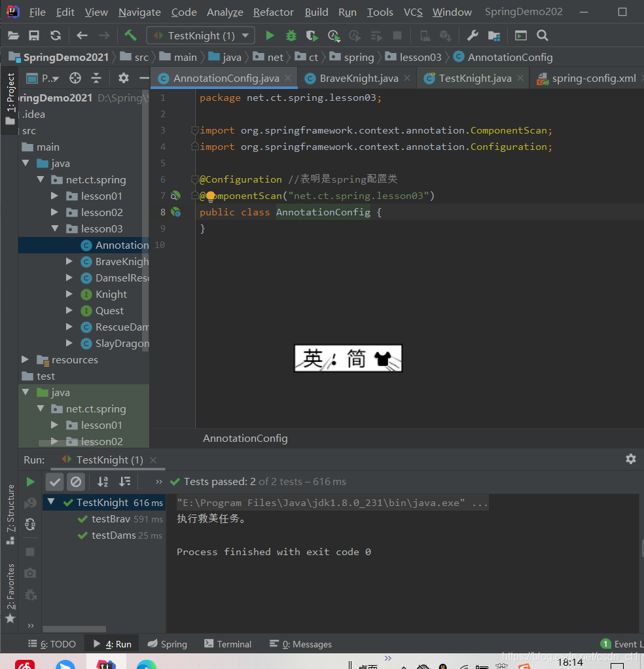Image resolution: width=644 pixels, height=669 pixels.
Task: Click the lesson03 breadcrumb
Action: (x=413, y=57)
